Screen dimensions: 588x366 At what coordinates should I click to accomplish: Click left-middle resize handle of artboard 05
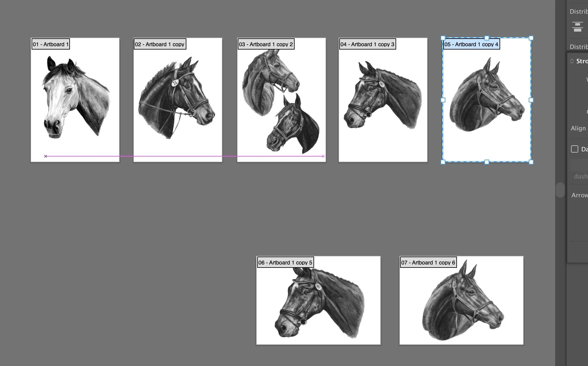click(x=443, y=100)
